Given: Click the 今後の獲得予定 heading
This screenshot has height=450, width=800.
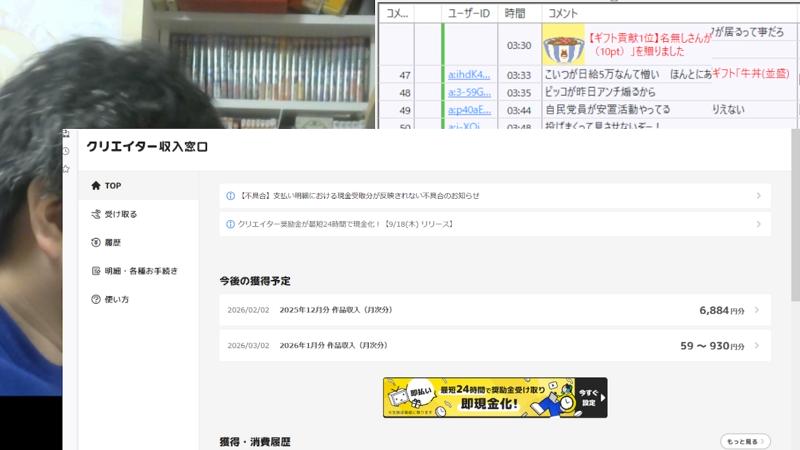Looking at the screenshot, I should 255,281.
